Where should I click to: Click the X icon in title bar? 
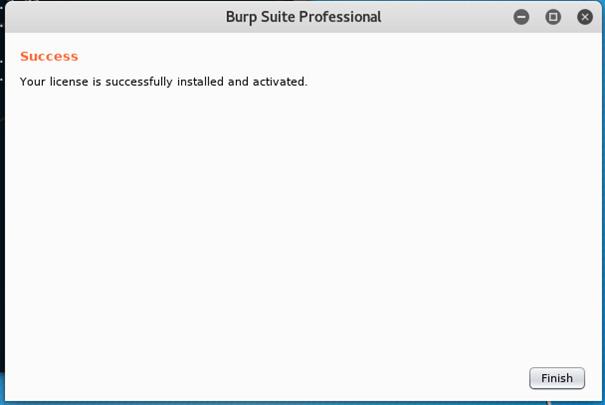click(585, 17)
